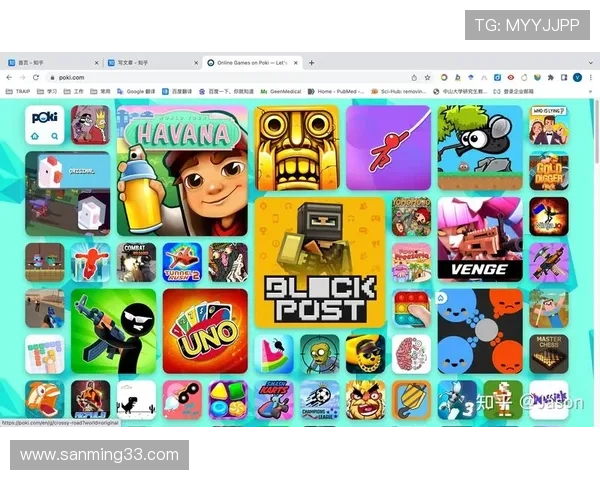Expand the 工作 bookmarks folder
Image resolution: width=600 pixels, height=480 pixels.
[x=73, y=91]
